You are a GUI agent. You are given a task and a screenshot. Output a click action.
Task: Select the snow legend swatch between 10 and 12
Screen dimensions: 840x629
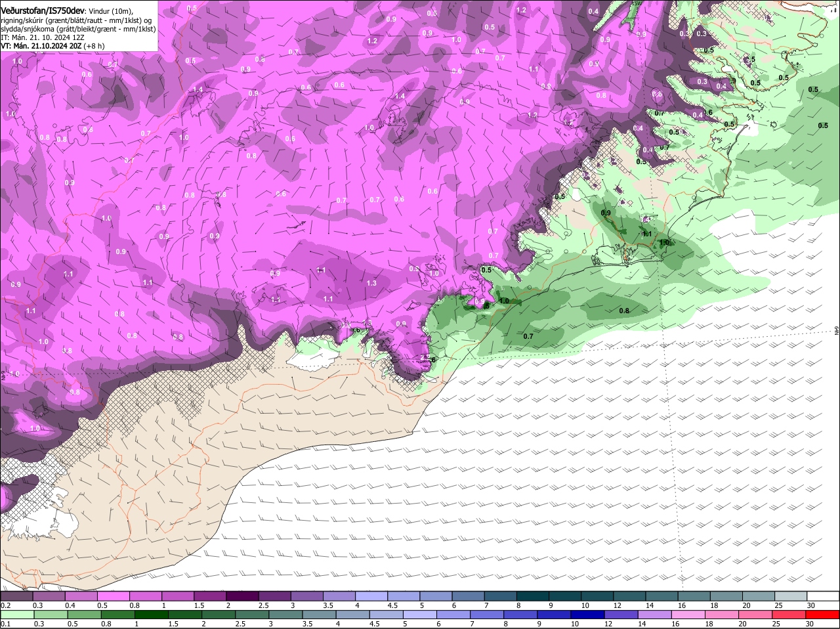(x=597, y=596)
